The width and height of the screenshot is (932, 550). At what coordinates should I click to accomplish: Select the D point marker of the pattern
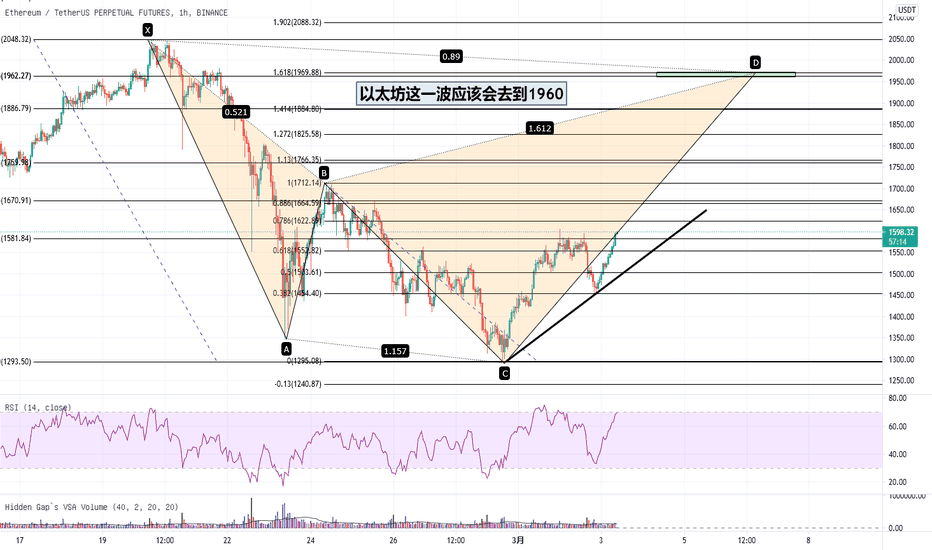coord(755,62)
